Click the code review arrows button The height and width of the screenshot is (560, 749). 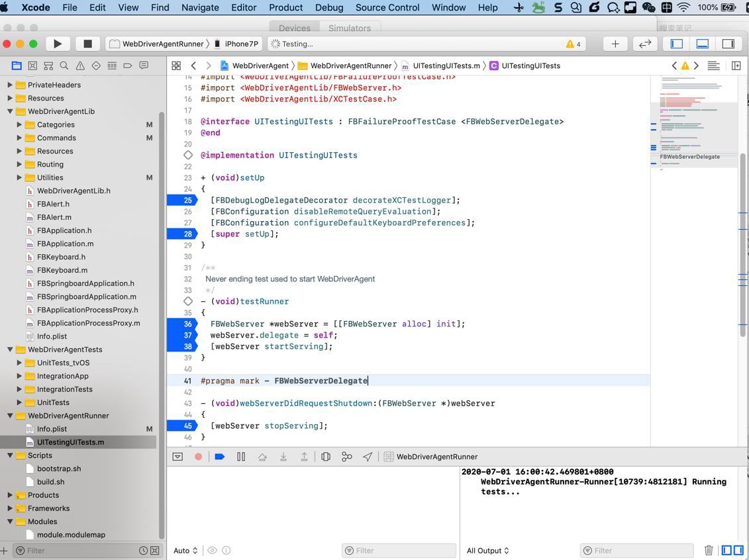pyautogui.click(x=645, y=44)
